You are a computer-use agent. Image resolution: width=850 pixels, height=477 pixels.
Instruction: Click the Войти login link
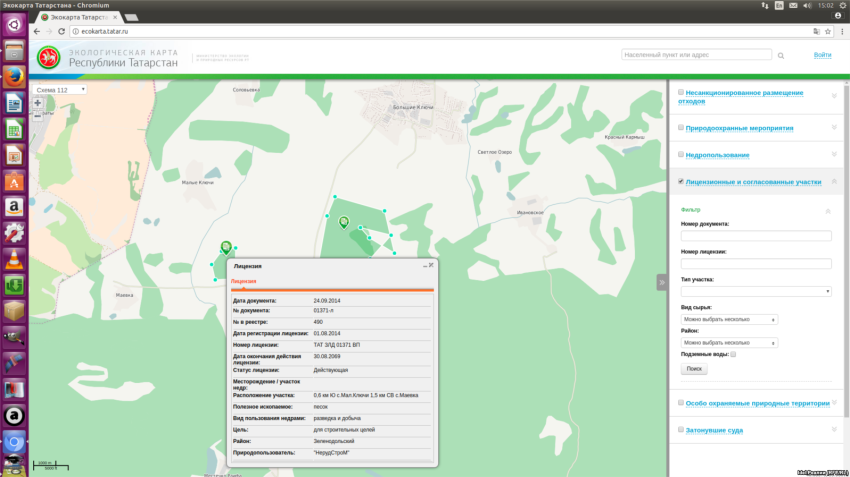coord(822,55)
